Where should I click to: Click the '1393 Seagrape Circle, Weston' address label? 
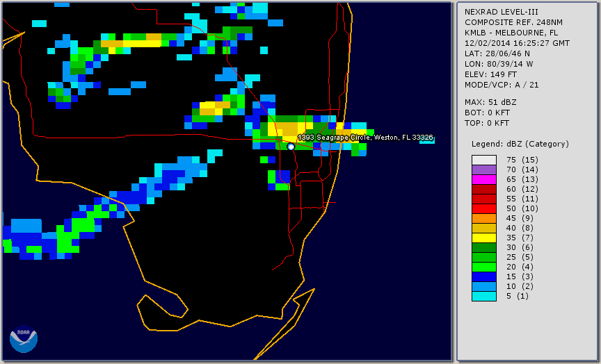(365, 138)
